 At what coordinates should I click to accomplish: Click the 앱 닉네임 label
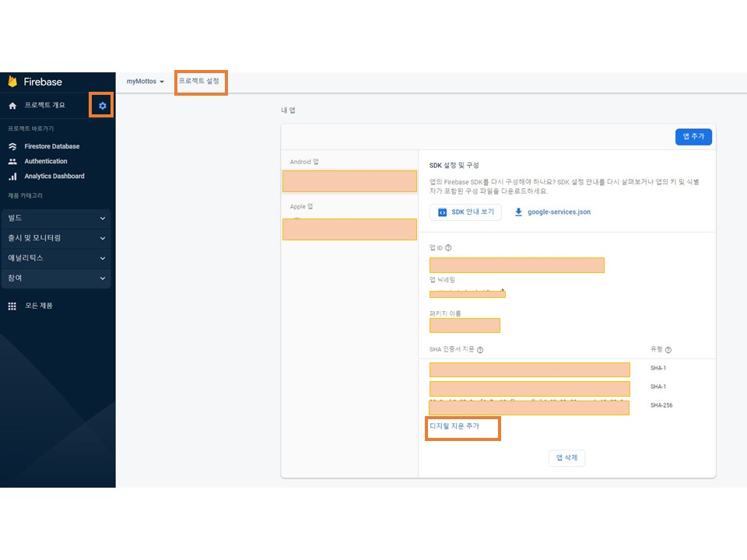(x=442, y=279)
